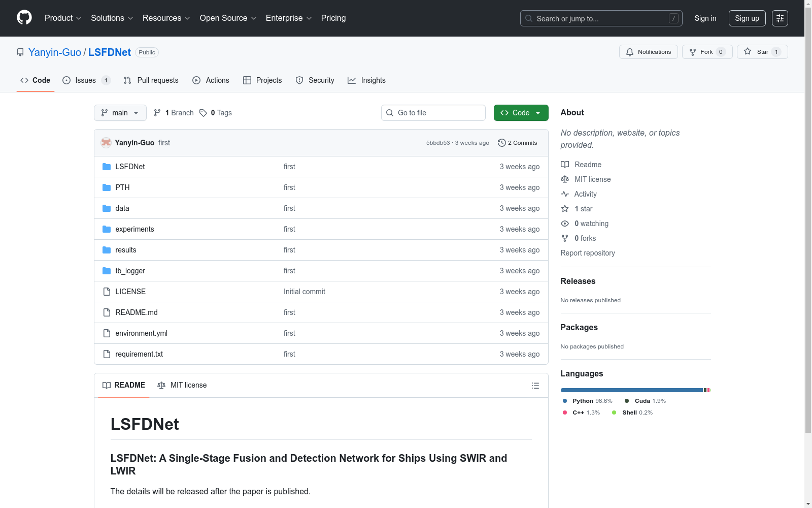Viewport: 812px width, 508px height.
Task: Switch to the Projects tab
Action: [262, 80]
